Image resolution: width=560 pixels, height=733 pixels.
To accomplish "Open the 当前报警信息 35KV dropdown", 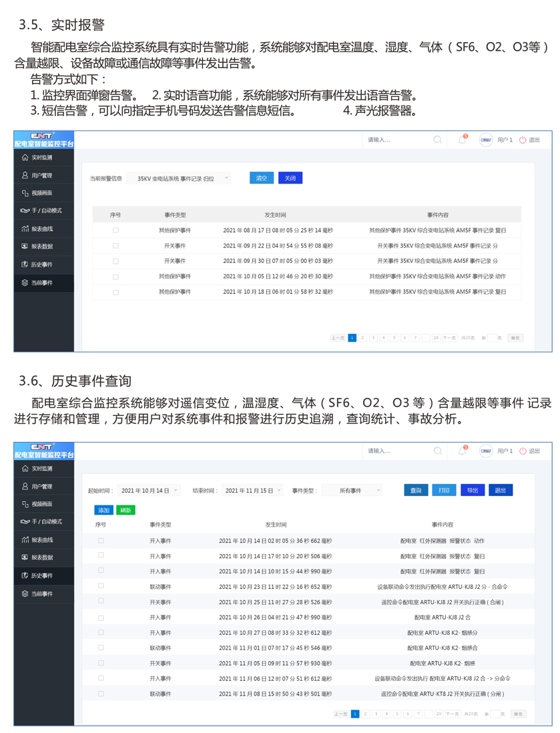I will click(x=178, y=178).
